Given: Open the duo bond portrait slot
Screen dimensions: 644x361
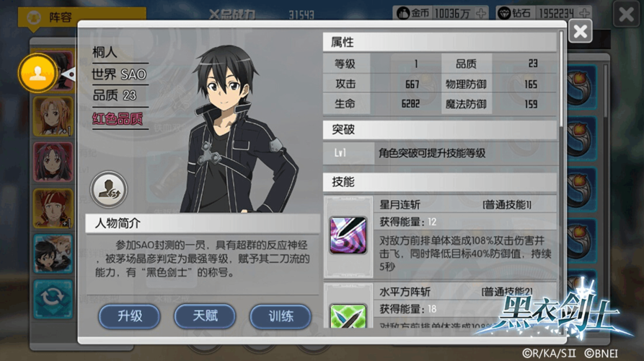Looking at the screenshot, I should 53,254.
